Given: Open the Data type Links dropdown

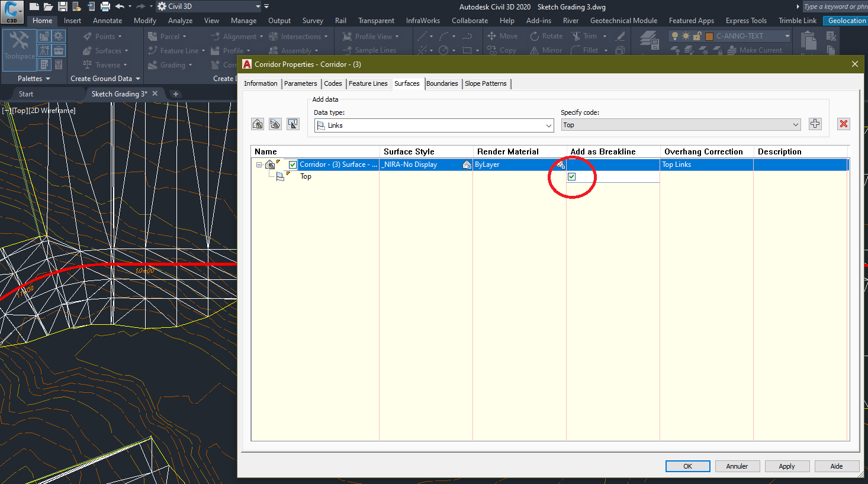Looking at the screenshot, I should pyautogui.click(x=548, y=125).
